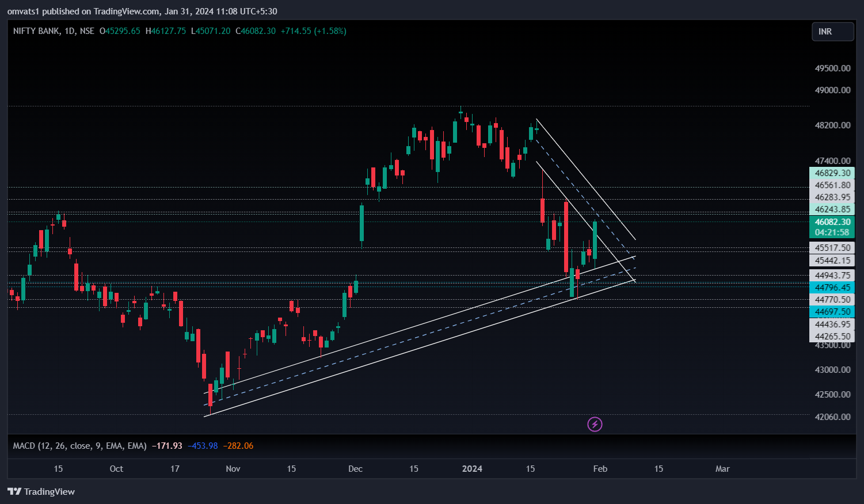Click the 44770.50 price label

(832, 300)
